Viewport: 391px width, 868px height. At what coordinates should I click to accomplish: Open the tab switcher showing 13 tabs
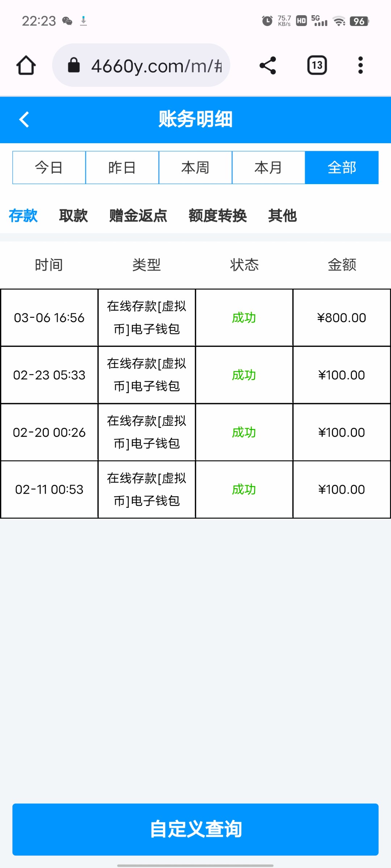pos(317,65)
